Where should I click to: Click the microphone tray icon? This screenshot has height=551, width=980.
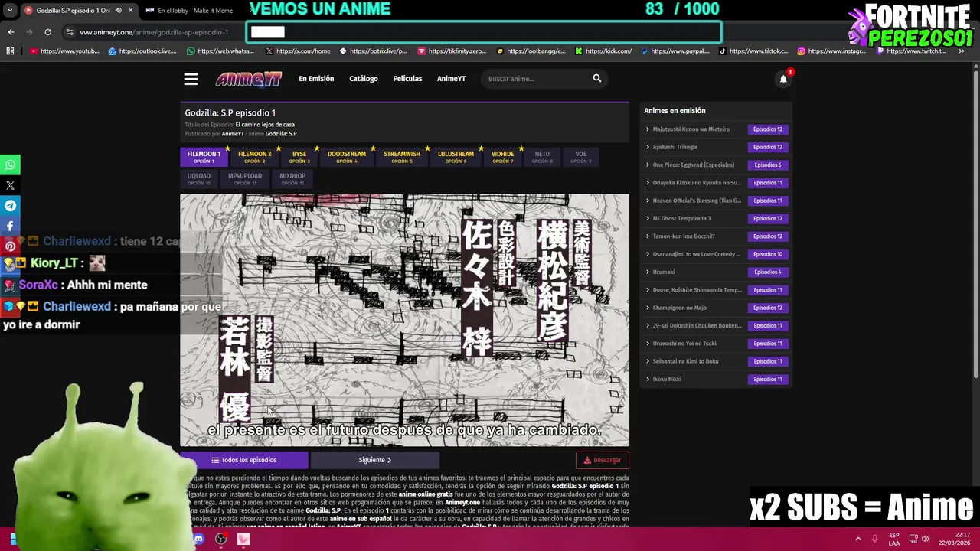pos(874,539)
